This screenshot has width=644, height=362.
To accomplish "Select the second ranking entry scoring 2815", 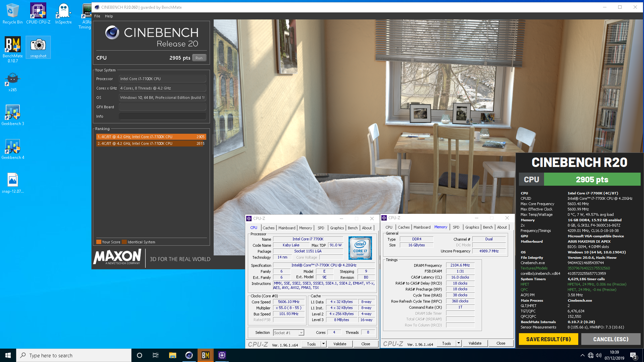I will (151, 143).
